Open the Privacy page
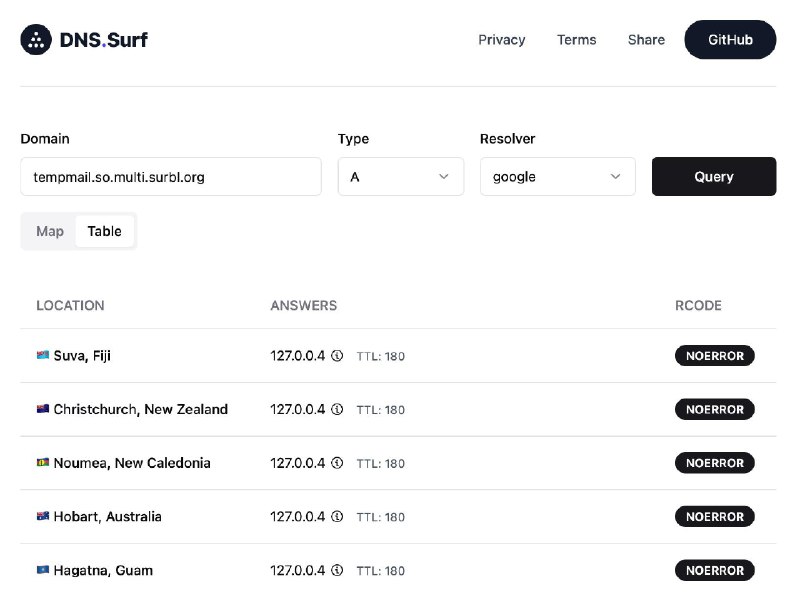This screenshot has width=800, height=596. pos(501,40)
